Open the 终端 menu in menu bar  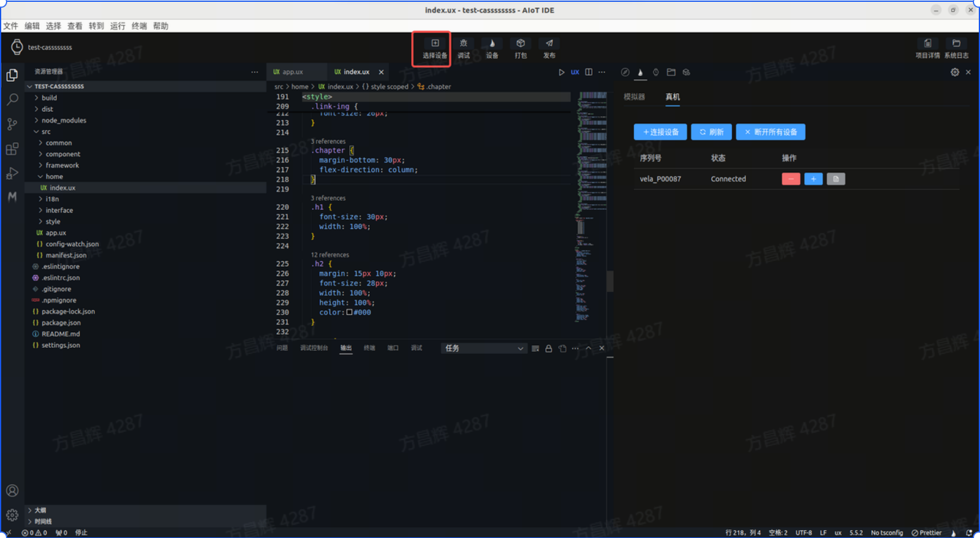139,26
